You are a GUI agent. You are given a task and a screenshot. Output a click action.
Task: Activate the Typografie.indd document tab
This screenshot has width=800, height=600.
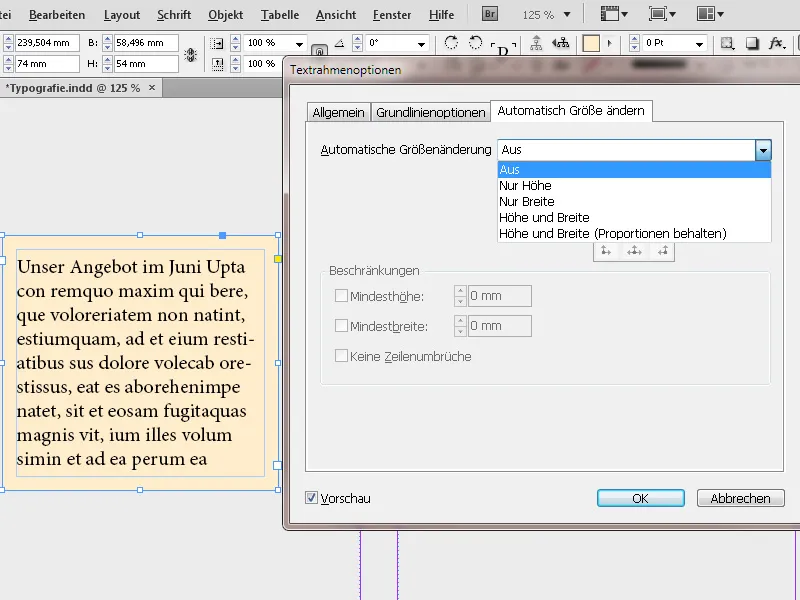coord(72,88)
